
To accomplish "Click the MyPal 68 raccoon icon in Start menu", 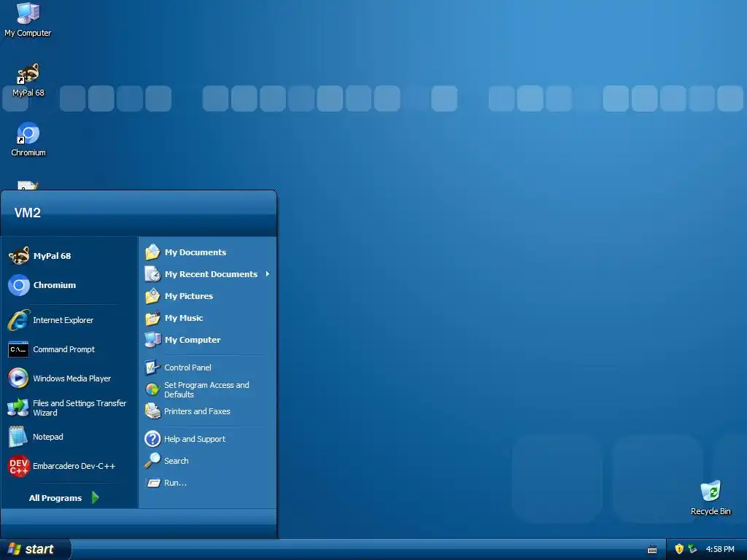I will click(x=19, y=256).
